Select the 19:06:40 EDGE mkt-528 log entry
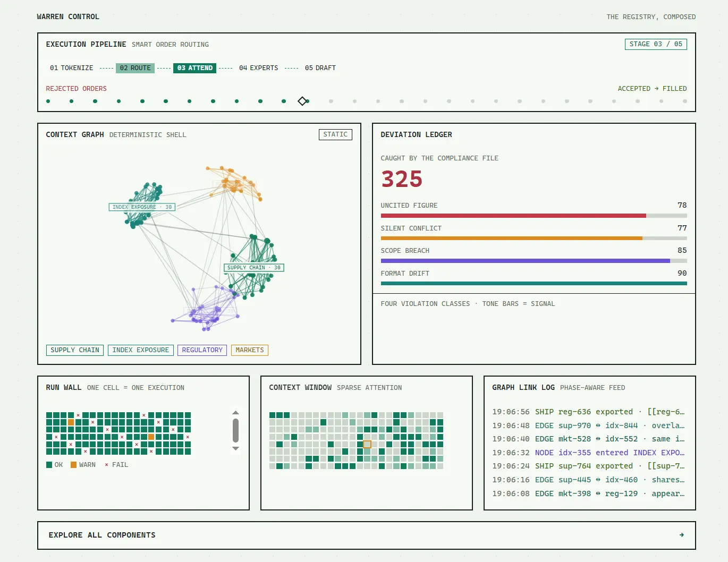The width and height of the screenshot is (728, 562). (589, 439)
